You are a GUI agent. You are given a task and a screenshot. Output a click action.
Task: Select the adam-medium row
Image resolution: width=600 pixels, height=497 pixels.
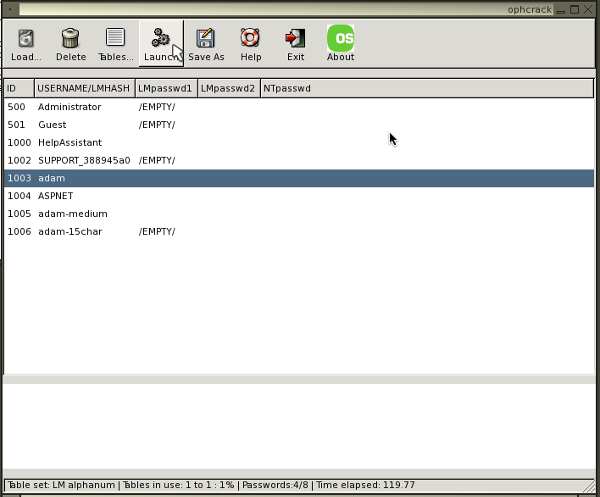(72, 214)
